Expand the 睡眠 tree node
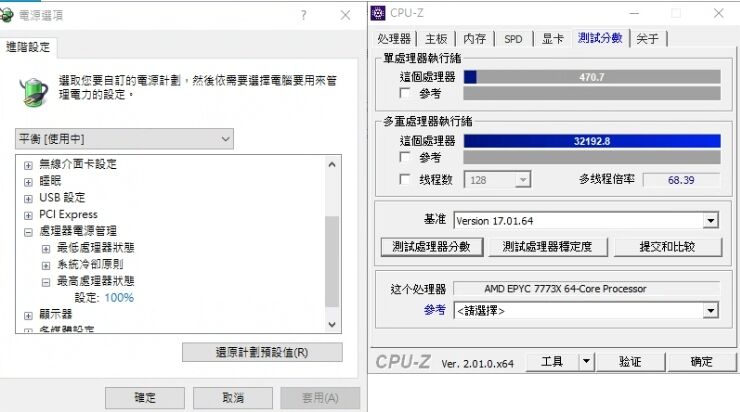The image size is (740, 412). click(28, 182)
